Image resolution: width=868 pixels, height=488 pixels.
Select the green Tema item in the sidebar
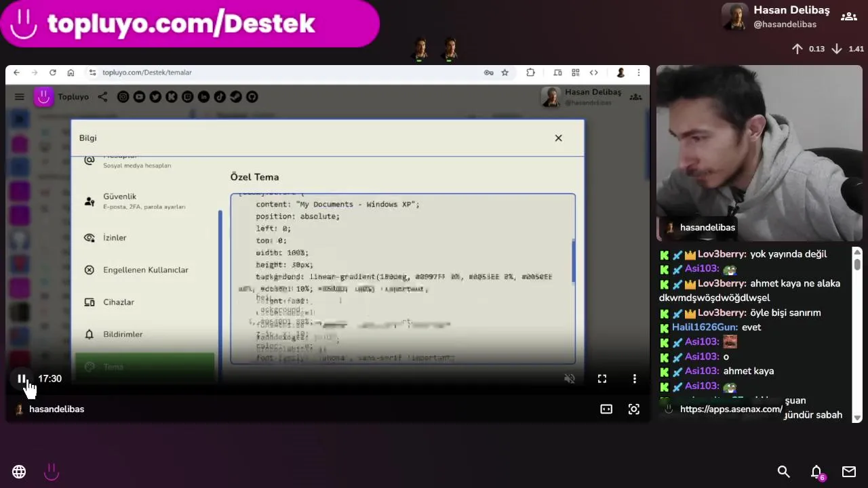click(x=144, y=367)
